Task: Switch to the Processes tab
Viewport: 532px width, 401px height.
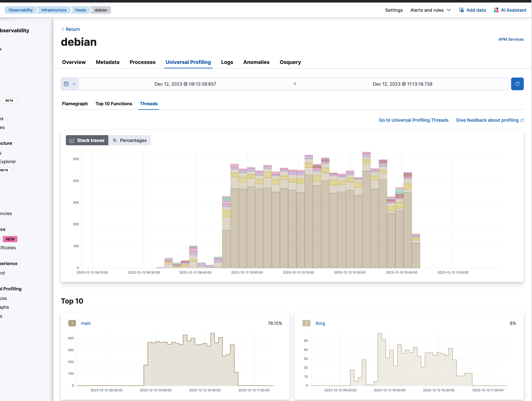Action: (142, 62)
